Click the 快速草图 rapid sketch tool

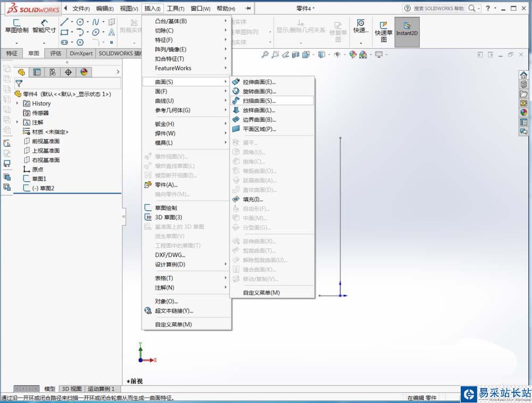click(x=384, y=32)
